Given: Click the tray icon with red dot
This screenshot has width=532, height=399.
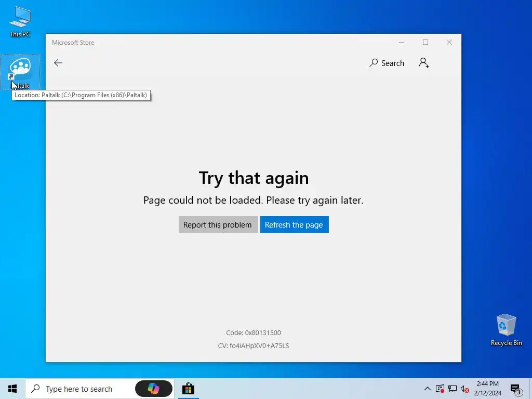Looking at the screenshot, I should click(x=440, y=389).
